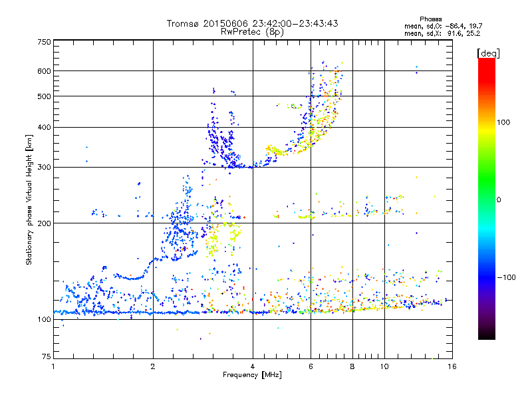Click the 'Phases' heading text
532x399 pixels.
pyautogui.click(x=430, y=19)
